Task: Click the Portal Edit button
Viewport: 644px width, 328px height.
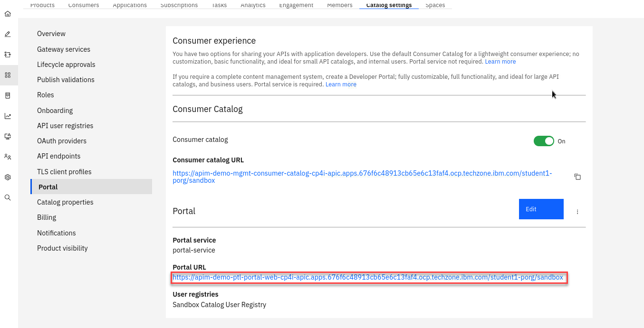Action: pos(541,209)
